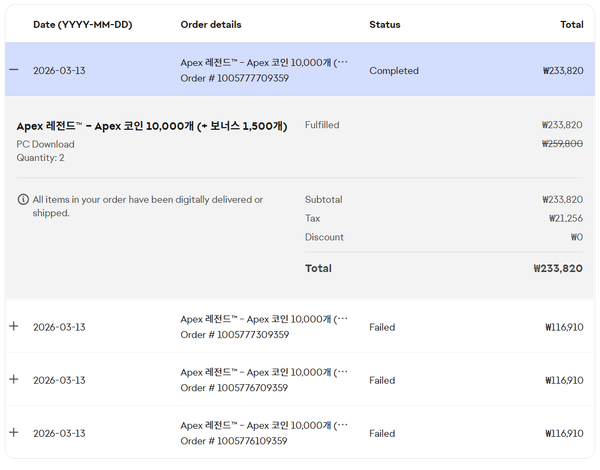Click the Discount value ₩0
This screenshot has height=470, width=600.
575,237
